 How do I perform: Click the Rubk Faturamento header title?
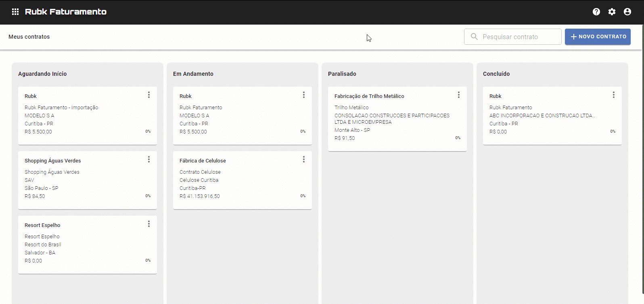66,12
